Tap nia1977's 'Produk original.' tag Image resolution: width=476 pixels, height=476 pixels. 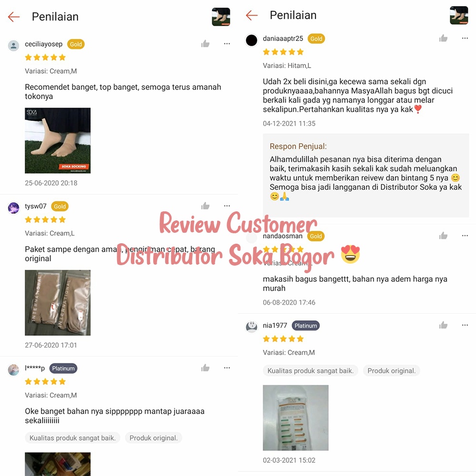[391, 371]
